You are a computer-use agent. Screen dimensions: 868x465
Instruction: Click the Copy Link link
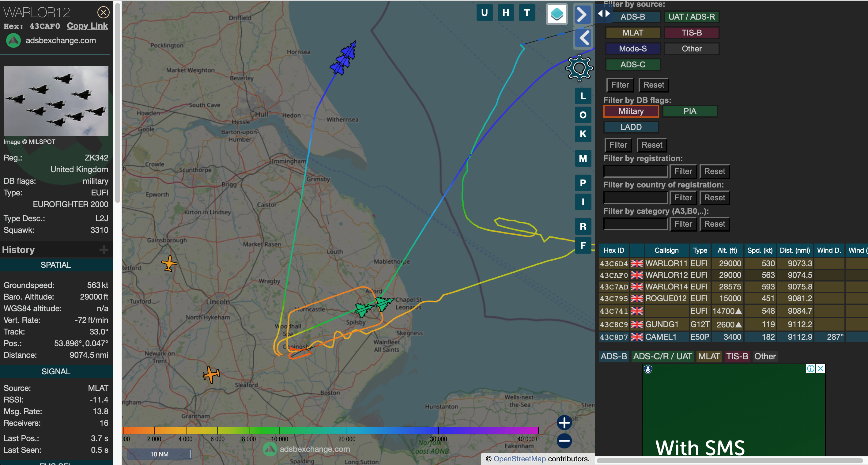click(87, 26)
